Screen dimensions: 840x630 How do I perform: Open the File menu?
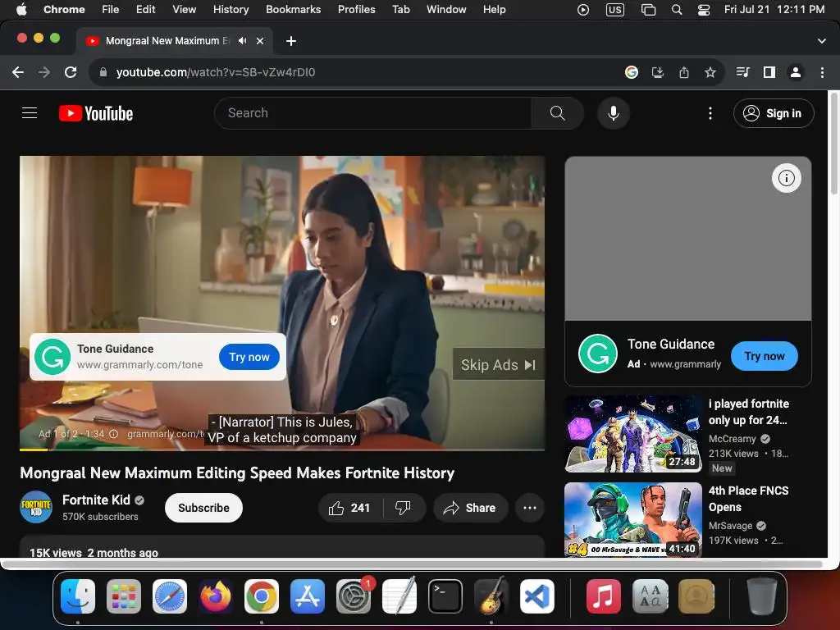click(x=111, y=9)
